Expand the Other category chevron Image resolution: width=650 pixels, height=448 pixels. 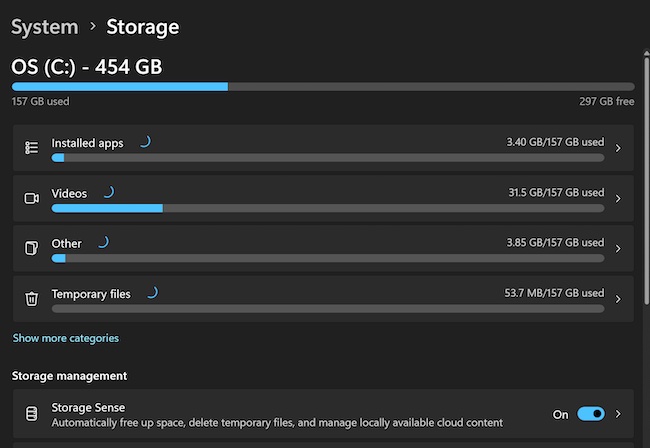click(x=618, y=248)
